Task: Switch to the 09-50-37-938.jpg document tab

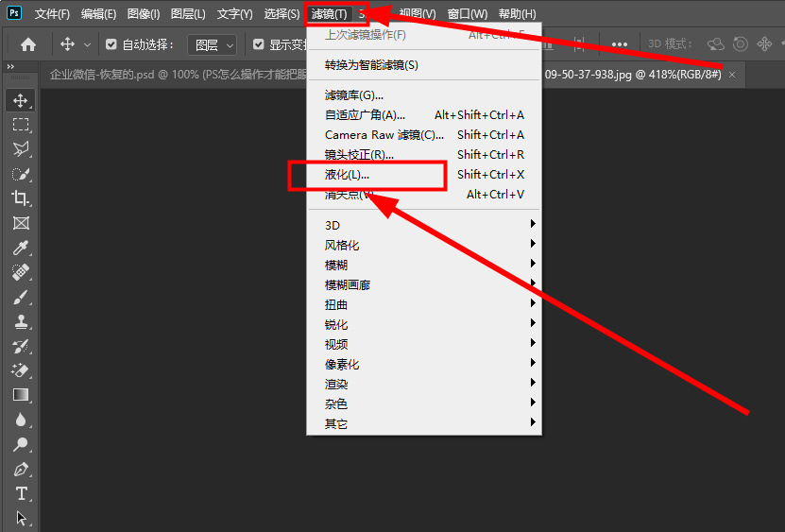Action: (x=633, y=75)
